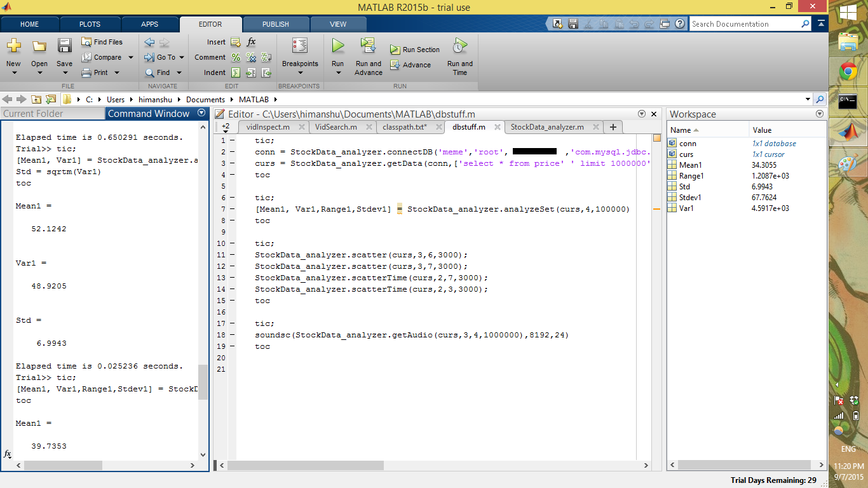Viewport: 868px width, 488px height.
Task: Open the address bar path dropdown
Action: click(x=808, y=100)
